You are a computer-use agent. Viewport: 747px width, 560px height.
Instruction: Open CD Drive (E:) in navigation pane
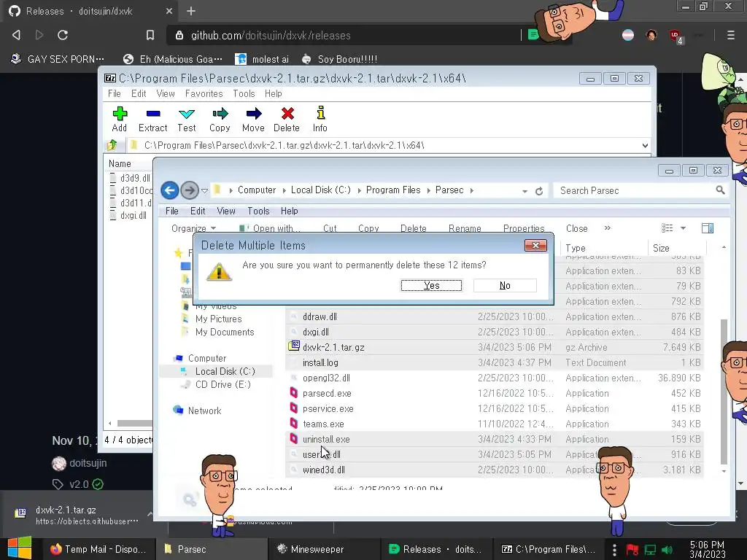(222, 384)
